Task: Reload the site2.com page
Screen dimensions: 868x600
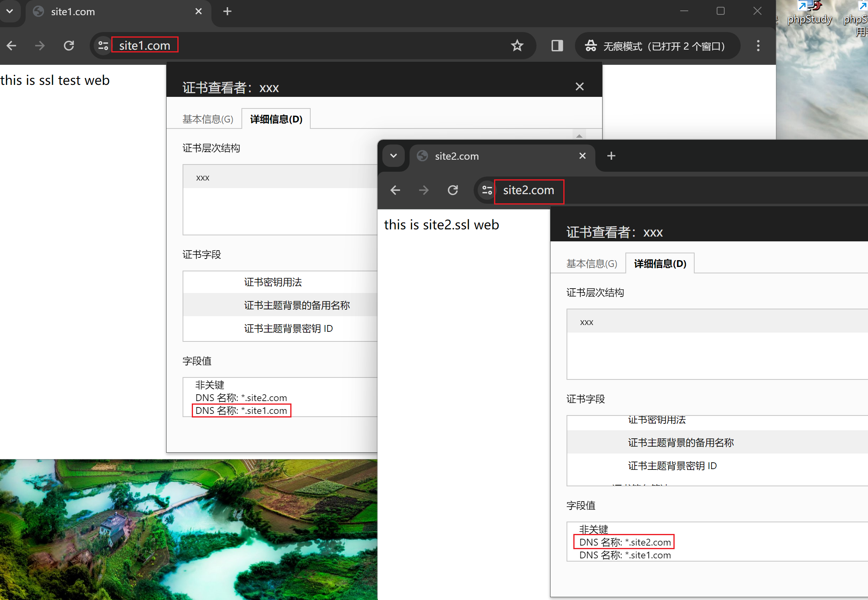Action: click(x=452, y=190)
